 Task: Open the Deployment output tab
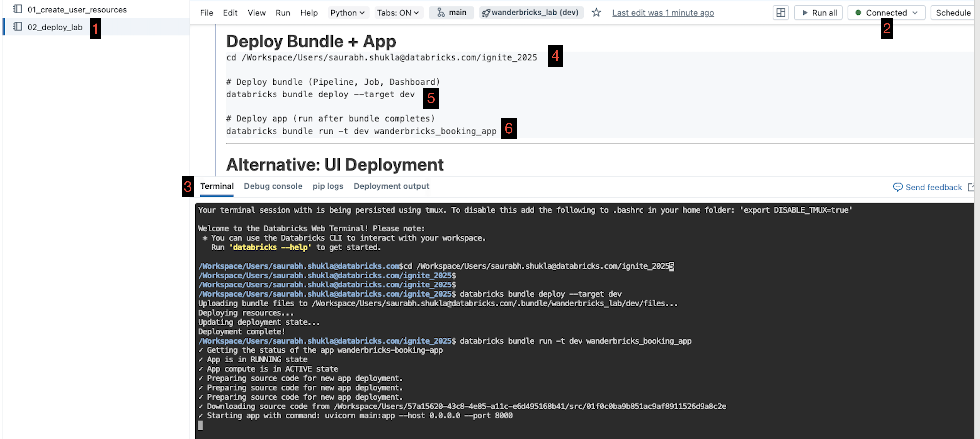pos(391,186)
